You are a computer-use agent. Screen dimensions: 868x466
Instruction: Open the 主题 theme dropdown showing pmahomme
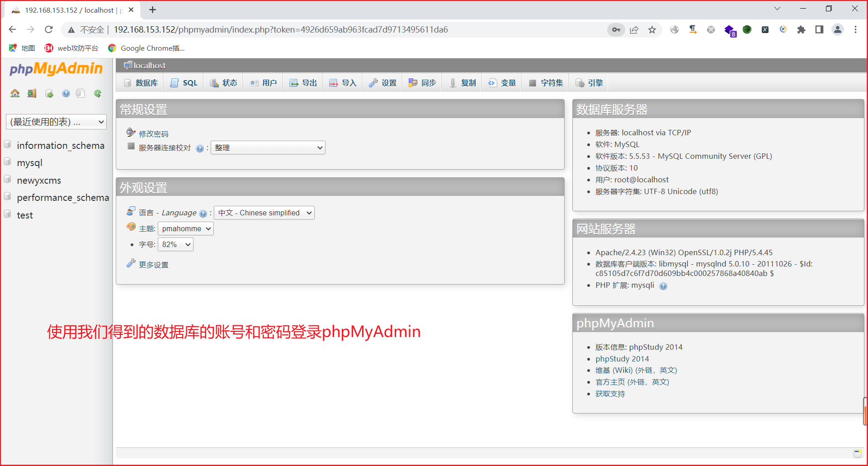186,228
